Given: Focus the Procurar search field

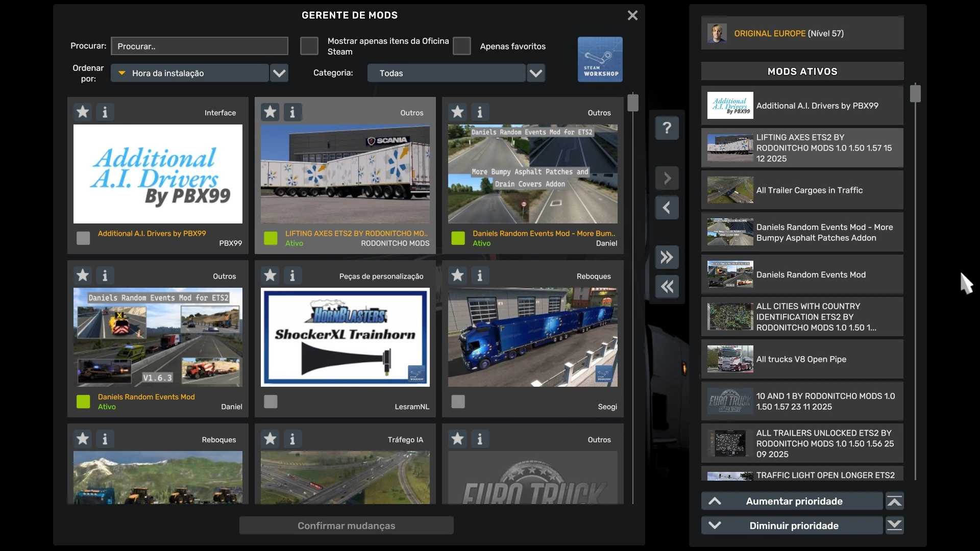Looking at the screenshot, I should 200,46.
